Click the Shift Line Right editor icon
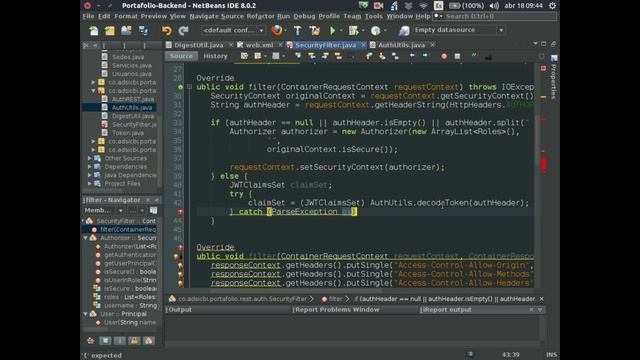 425,56
